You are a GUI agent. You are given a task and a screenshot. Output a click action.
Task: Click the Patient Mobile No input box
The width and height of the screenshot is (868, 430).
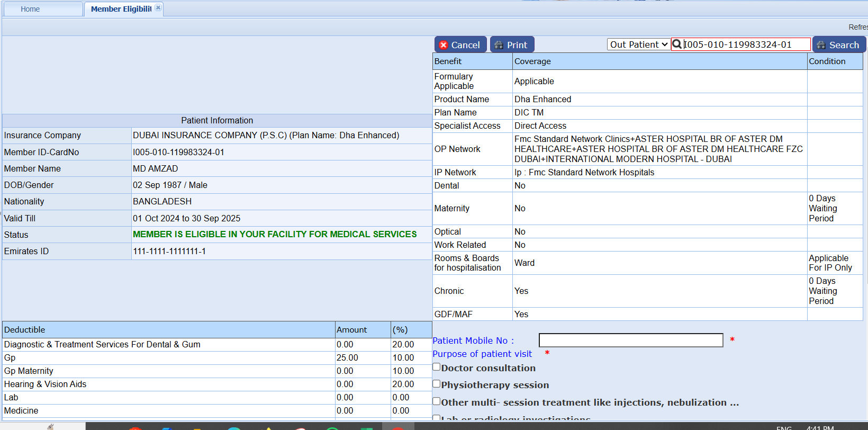pyautogui.click(x=630, y=340)
